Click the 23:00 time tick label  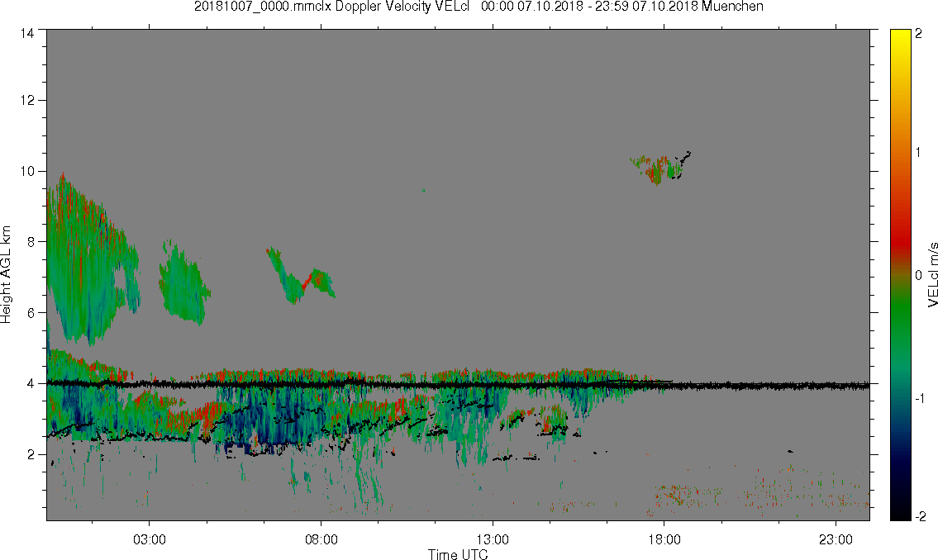(x=836, y=539)
